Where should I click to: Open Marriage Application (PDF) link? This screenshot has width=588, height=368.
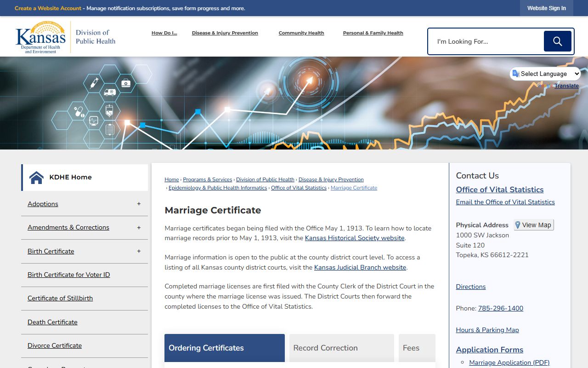tap(509, 362)
